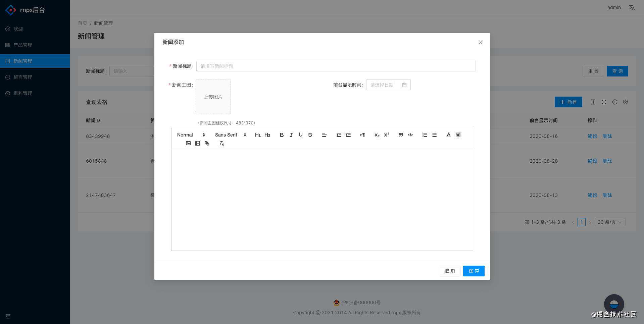Click inside the rich text editor area
The image size is (644, 324).
click(322, 200)
